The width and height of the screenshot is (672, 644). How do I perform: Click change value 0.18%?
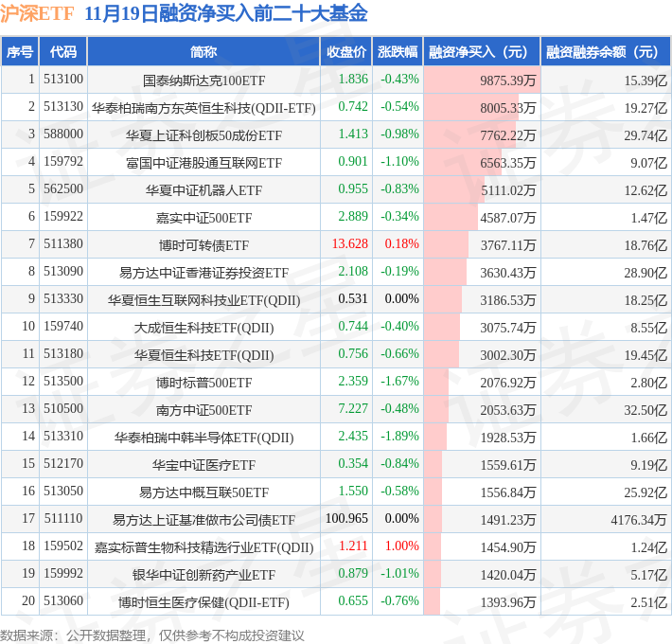click(401, 244)
